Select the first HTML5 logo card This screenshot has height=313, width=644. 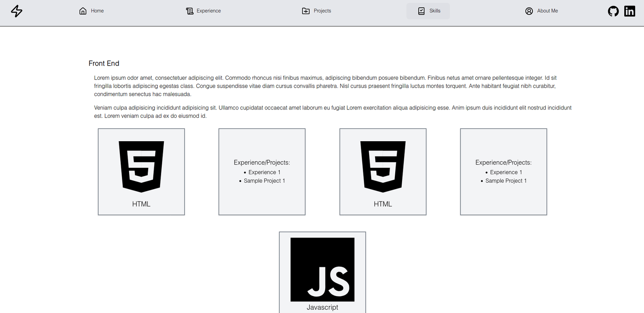click(141, 172)
